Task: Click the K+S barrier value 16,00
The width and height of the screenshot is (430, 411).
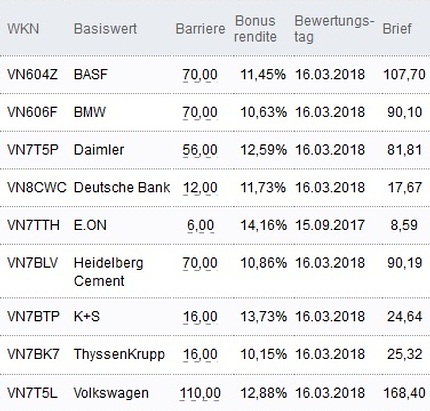Action: coord(200,316)
